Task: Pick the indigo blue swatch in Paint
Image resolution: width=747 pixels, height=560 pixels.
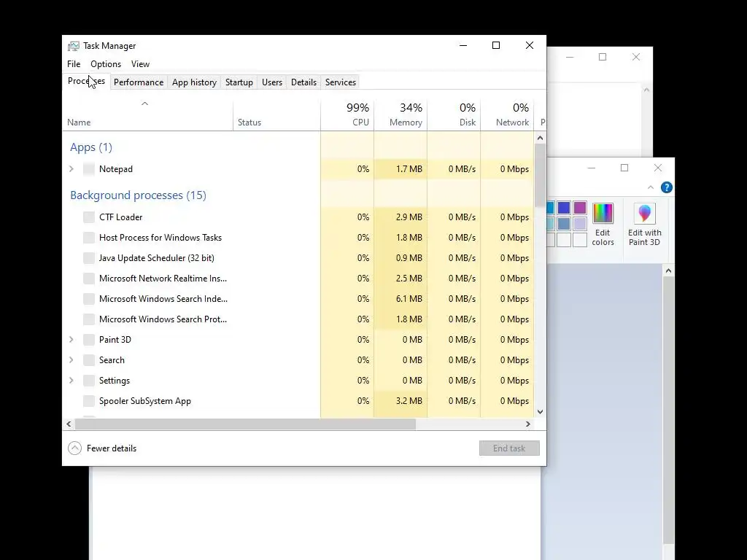Action: coord(564,208)
